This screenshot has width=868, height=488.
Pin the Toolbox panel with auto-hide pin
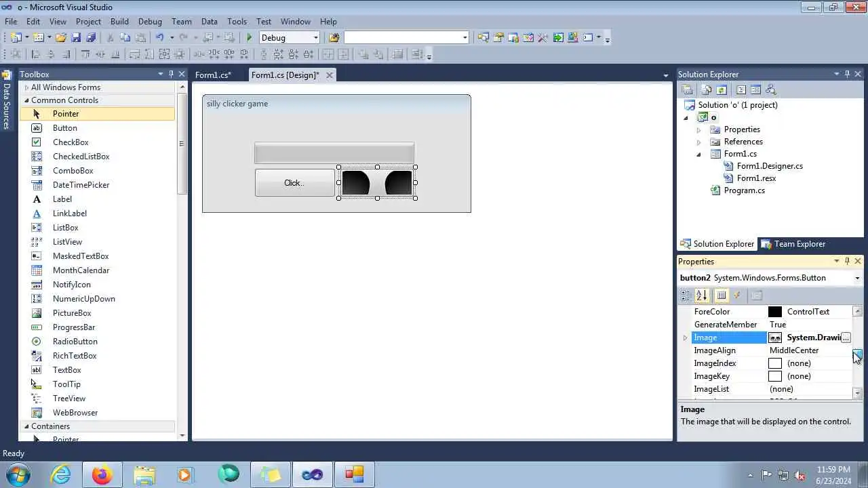(x=171, y=74)
